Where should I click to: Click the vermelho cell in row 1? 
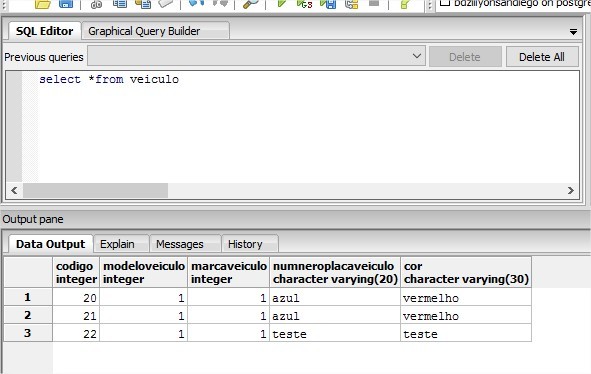coord(466,297)
